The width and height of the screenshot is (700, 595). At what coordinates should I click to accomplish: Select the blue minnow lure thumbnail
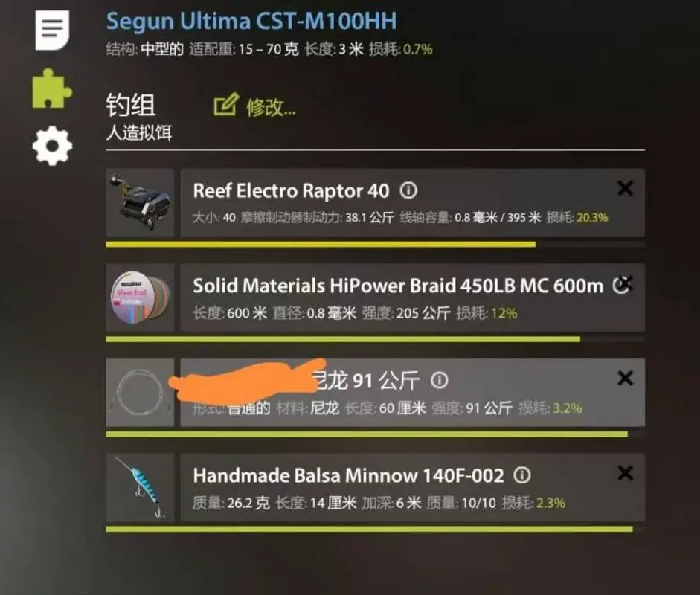140,488
